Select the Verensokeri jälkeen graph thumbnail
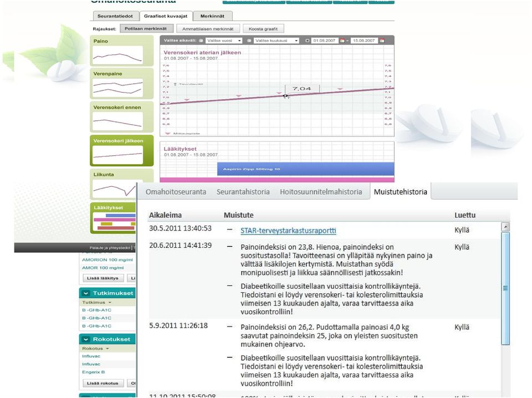Image resolution: width=532 pixels, height=398 pixels. [x=121, y=151]
